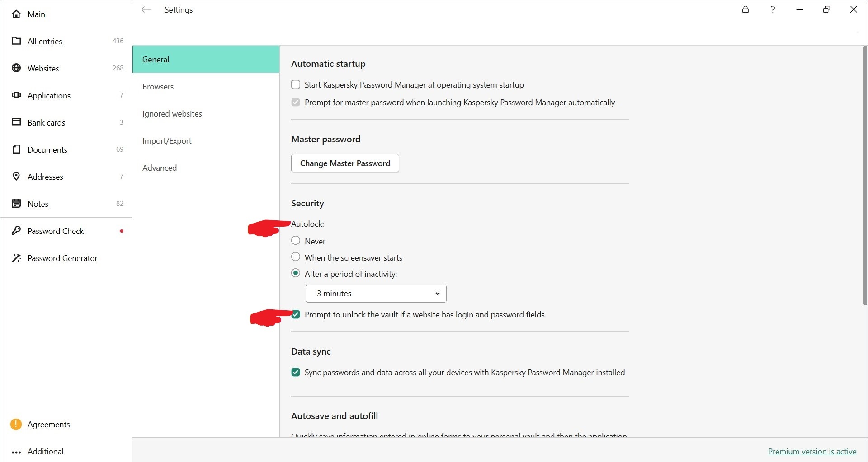Click the Autosave and autofill heading
This screenshot has height=462, width=868.
click(x=335, y=416)
